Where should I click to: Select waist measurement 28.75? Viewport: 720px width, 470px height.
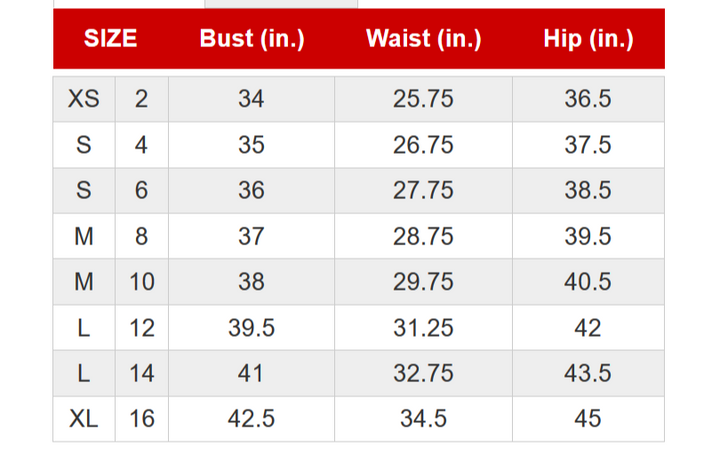[x=423, y=236]
